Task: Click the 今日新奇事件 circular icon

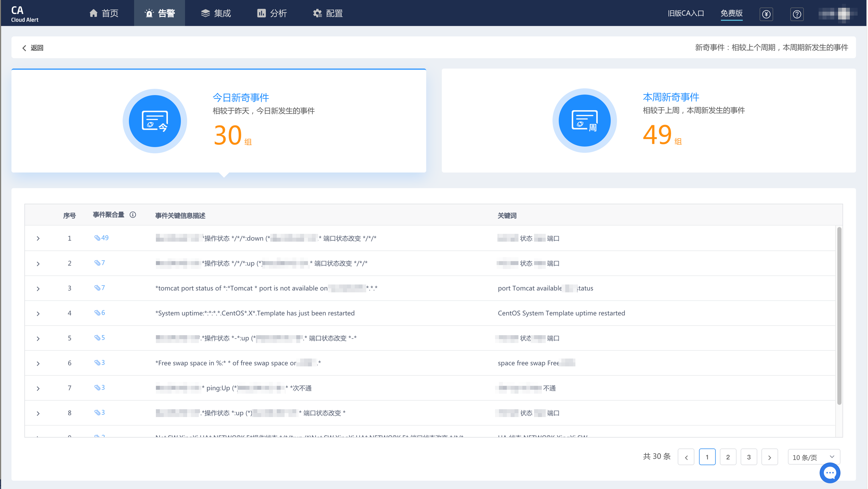Action: pyautogui.click(x=155, y=121)
